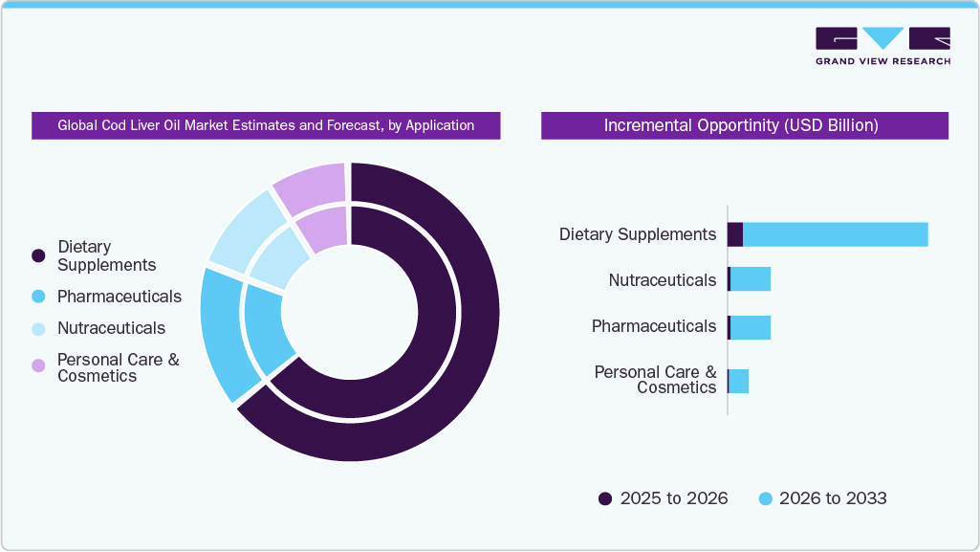Click the Pharmaceuticals legend dot

pos(39,297)
